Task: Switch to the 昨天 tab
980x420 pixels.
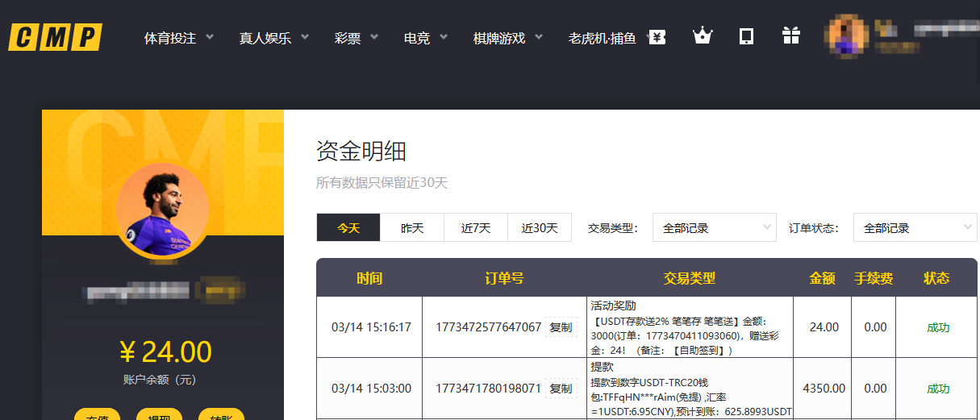Action: click(x=412, y=228)
